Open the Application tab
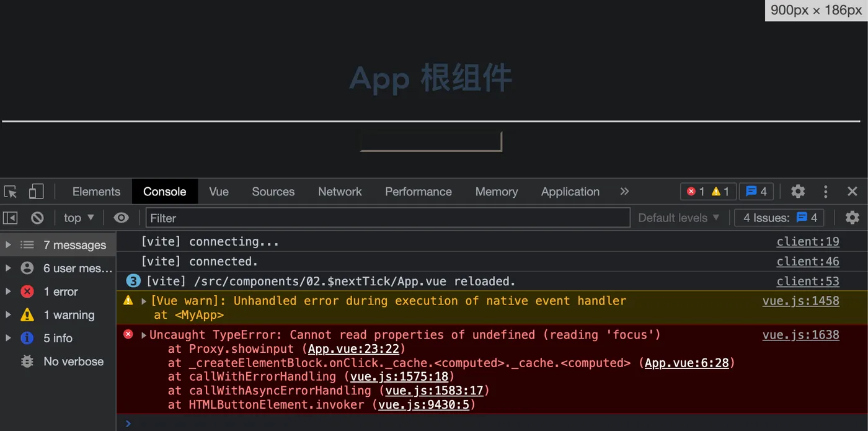The image size is (868, 431). click(x=570, y=192)
